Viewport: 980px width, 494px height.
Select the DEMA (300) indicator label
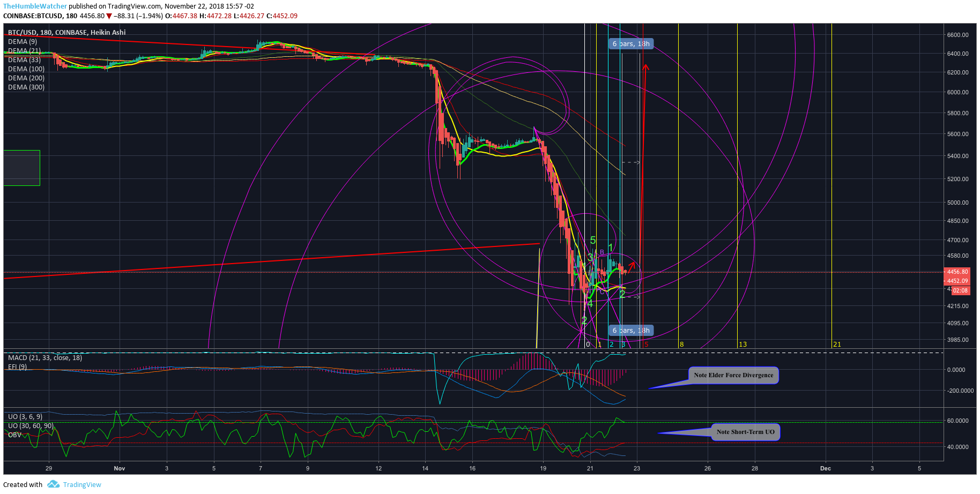tap(26, 87)
